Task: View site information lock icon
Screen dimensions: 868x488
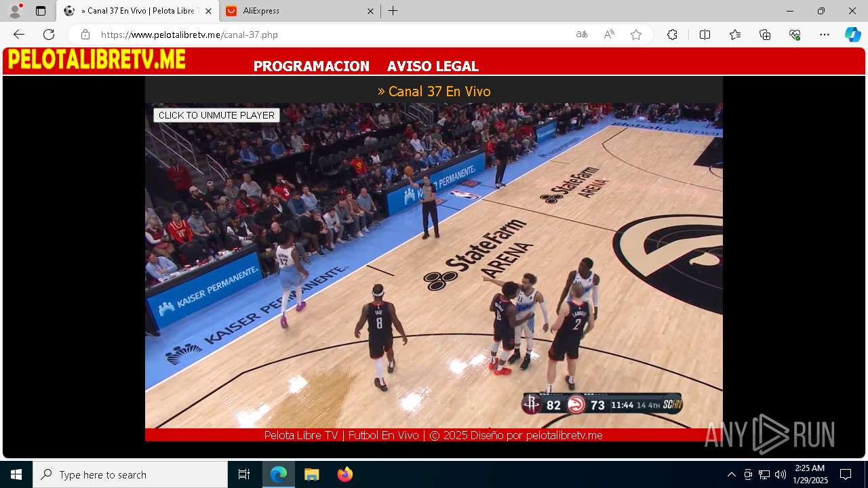Action: pos(85,35)
